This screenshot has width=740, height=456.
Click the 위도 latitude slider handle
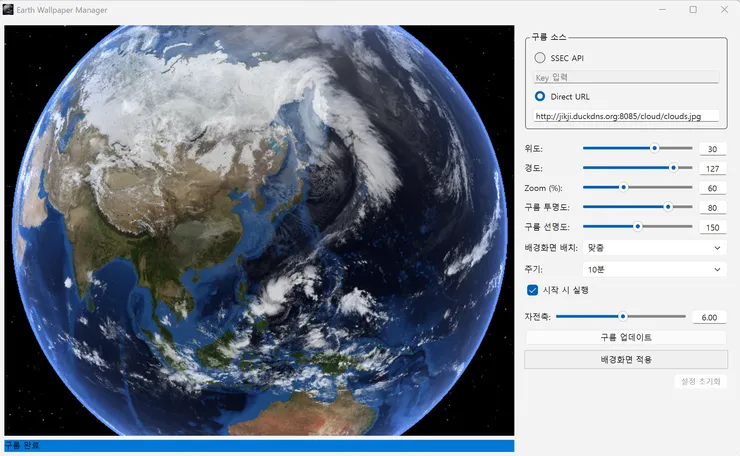(655, 148)
